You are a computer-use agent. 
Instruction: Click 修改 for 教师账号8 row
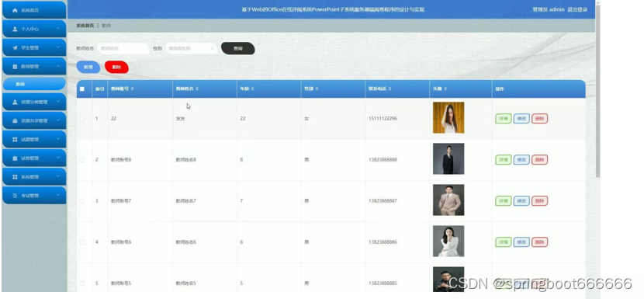click(521, 159)
